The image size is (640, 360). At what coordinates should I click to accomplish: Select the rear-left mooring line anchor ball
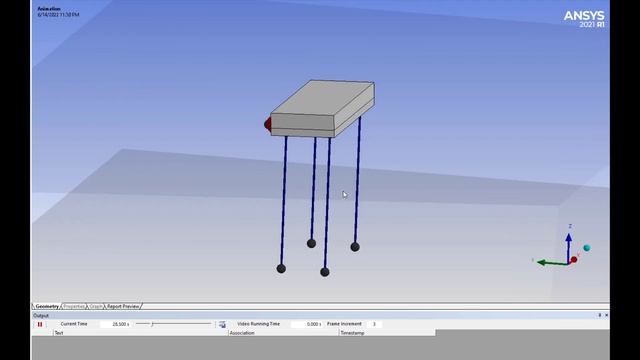311,244
